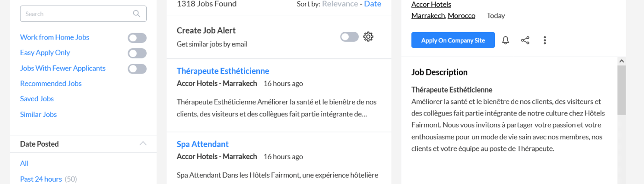Share this job posting
The width and height of the screenshot is (644, 184).
coord(525,40)
